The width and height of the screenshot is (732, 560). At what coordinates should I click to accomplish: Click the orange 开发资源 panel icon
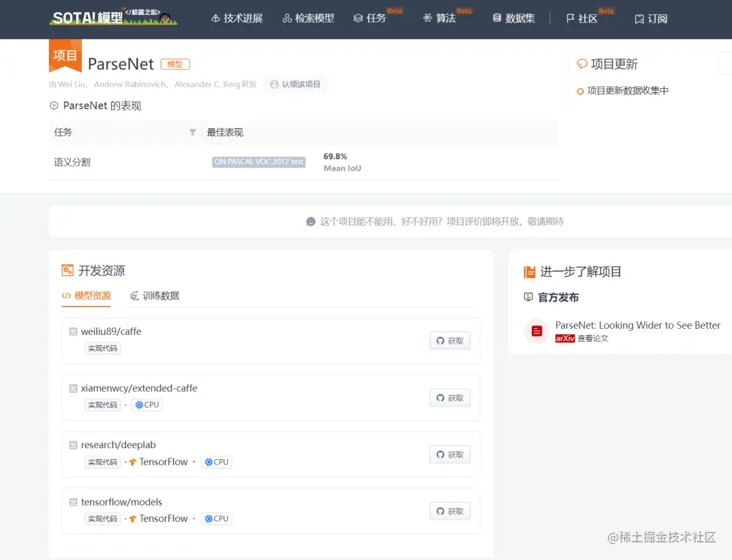click(68, 270)
